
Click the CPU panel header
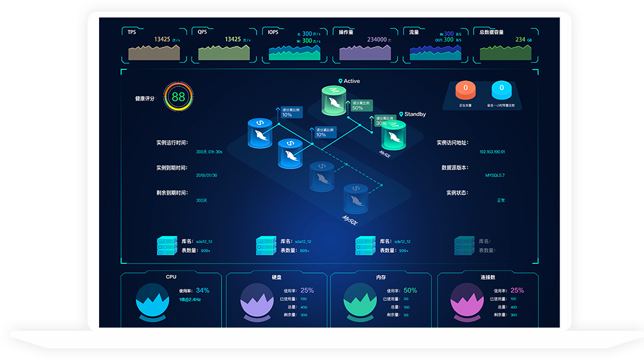171,277
